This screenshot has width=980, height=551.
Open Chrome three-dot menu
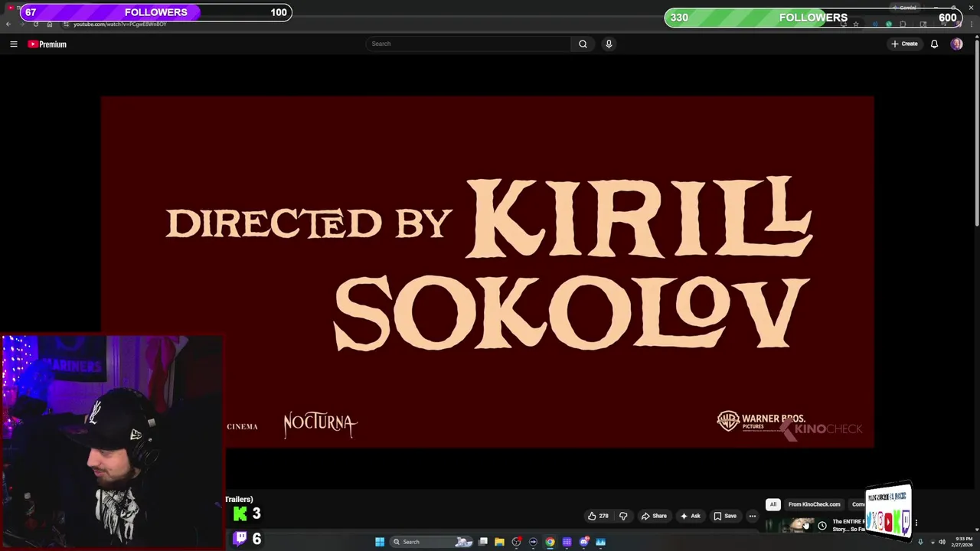pos(972,24)
